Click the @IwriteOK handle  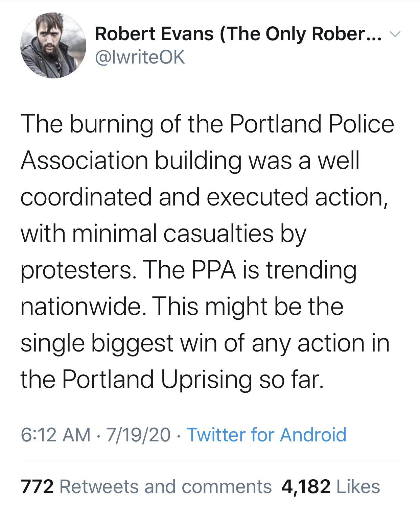coord(140,57)
